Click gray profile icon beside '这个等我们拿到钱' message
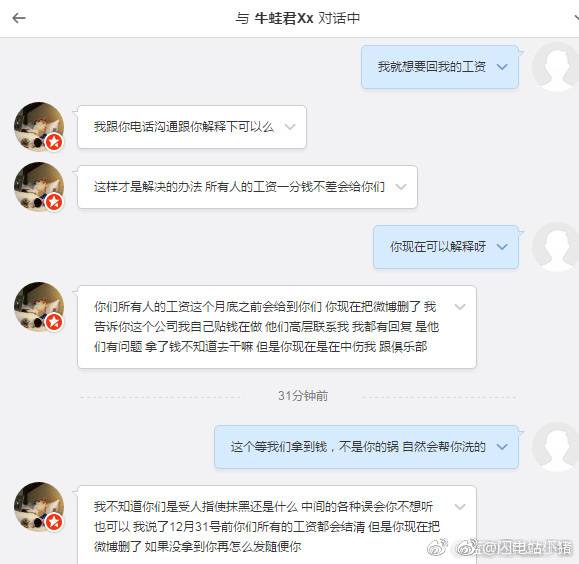The width and height of the screenshot is (579, 564). (556, 447)
